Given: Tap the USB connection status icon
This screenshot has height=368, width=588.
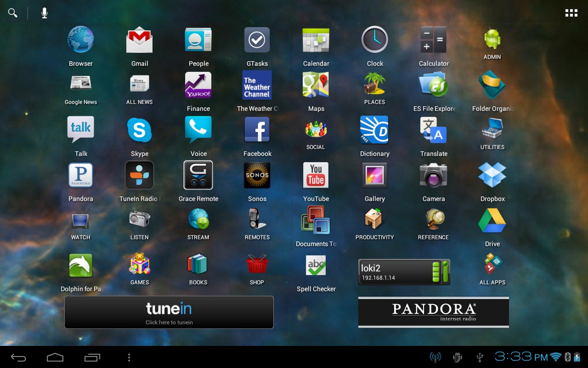Looking at the screenshot, I should tap(480, 357).
